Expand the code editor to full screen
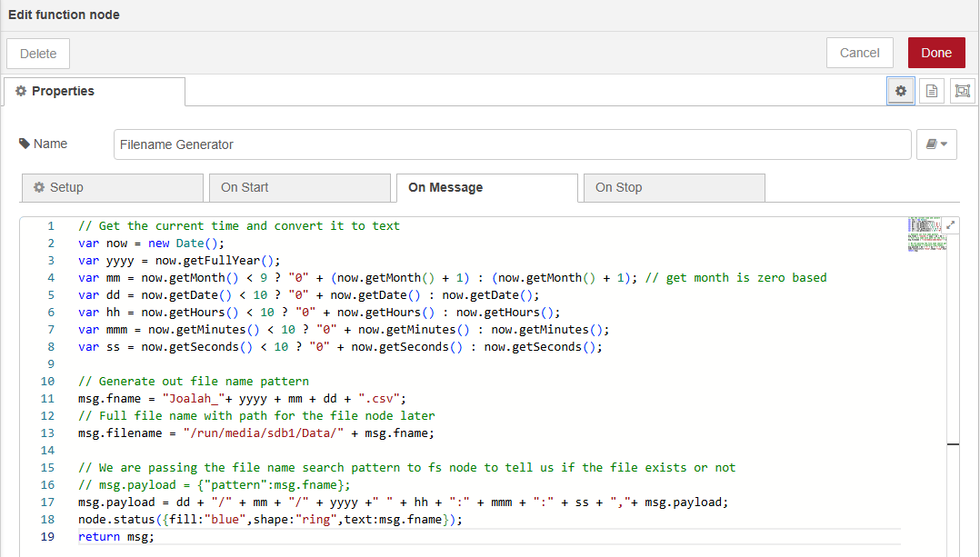Viewport: 980px width, 557px height. (x=951, y=224)
